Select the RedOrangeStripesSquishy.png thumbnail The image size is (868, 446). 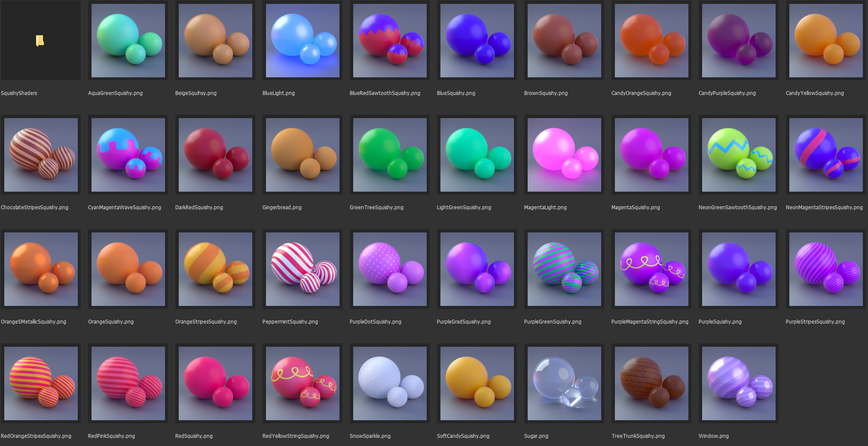pyautogui.click(x=41, y=384)
